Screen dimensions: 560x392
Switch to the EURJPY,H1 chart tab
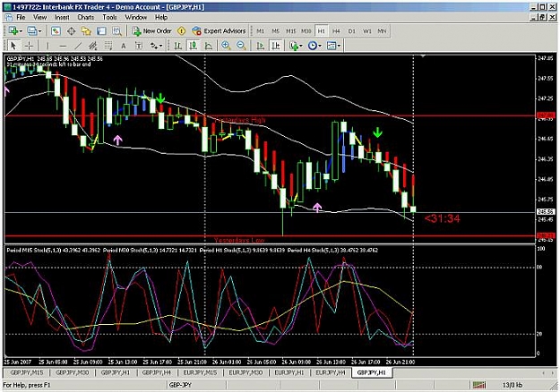coord(289,372)
